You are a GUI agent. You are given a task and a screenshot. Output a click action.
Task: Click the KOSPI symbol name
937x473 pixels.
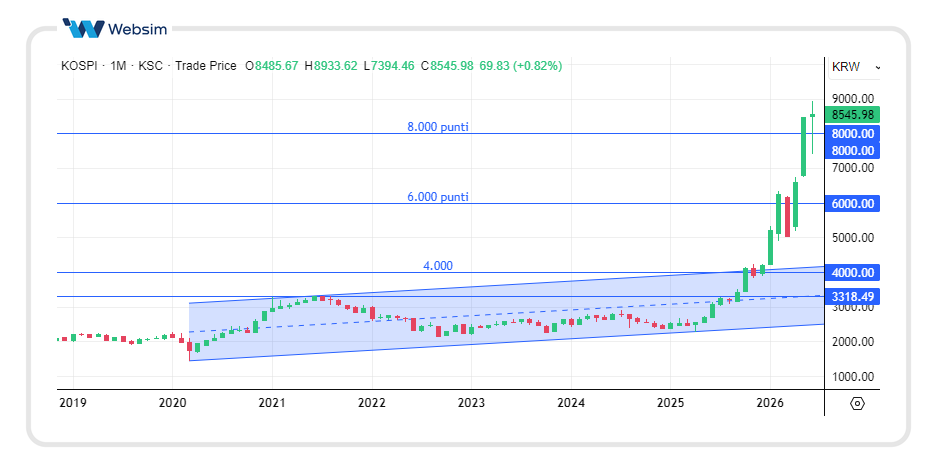coord(79,66)
